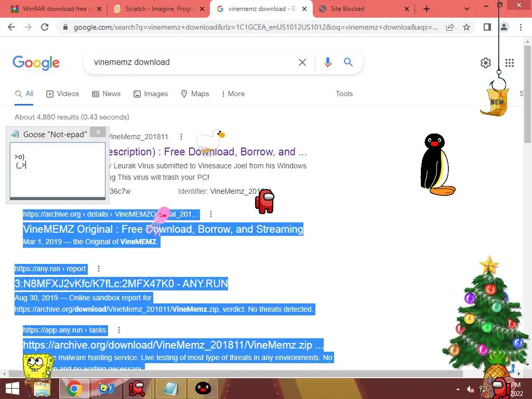Screen dimensions: 532x399
Task: Open File Explorer from the taskbar
Action: coord(42,389)
